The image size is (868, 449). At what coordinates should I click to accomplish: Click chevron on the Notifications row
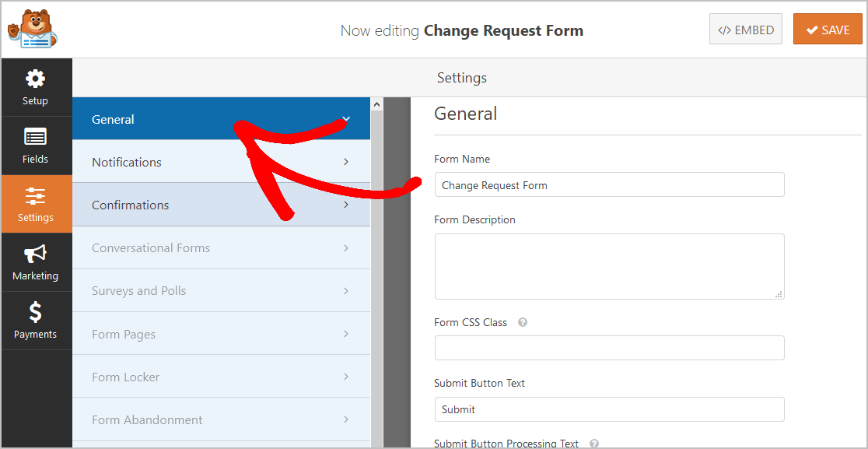point(347,162)
